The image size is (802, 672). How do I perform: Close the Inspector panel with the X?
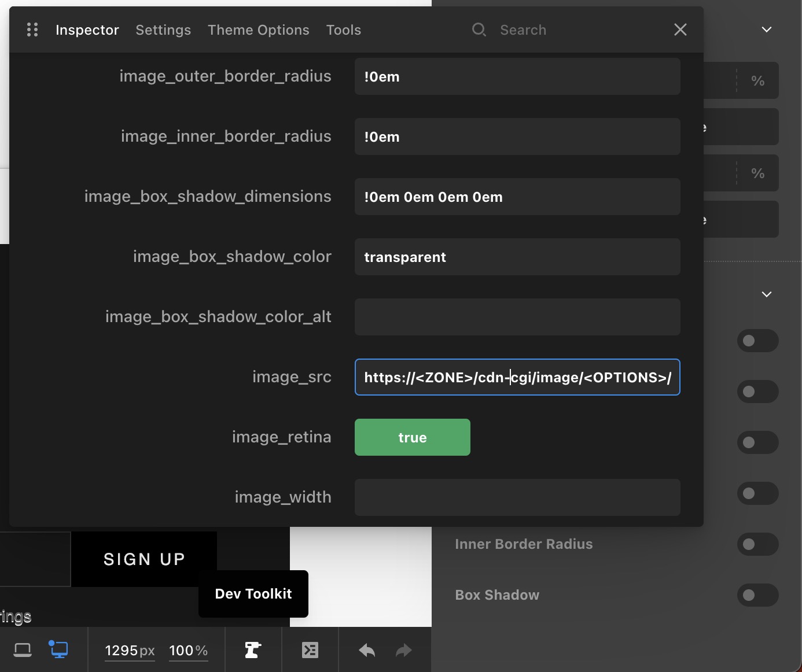[x=680, y=29]
